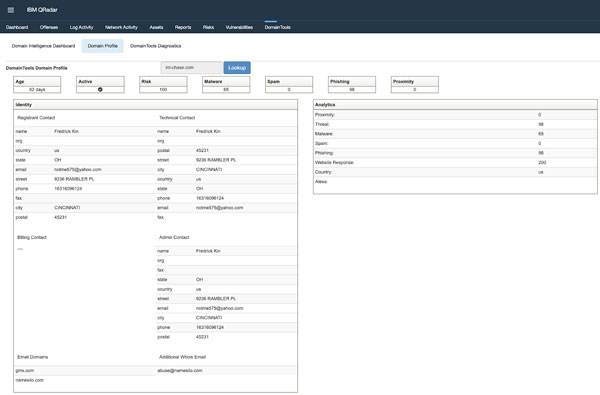Select admin contact email value

[219, 308]
